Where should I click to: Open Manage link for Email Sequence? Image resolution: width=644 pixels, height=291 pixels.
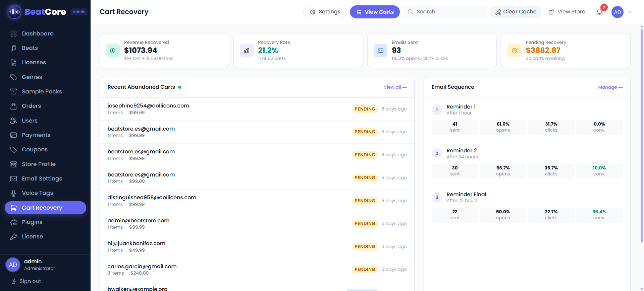[x=610, y=87]
